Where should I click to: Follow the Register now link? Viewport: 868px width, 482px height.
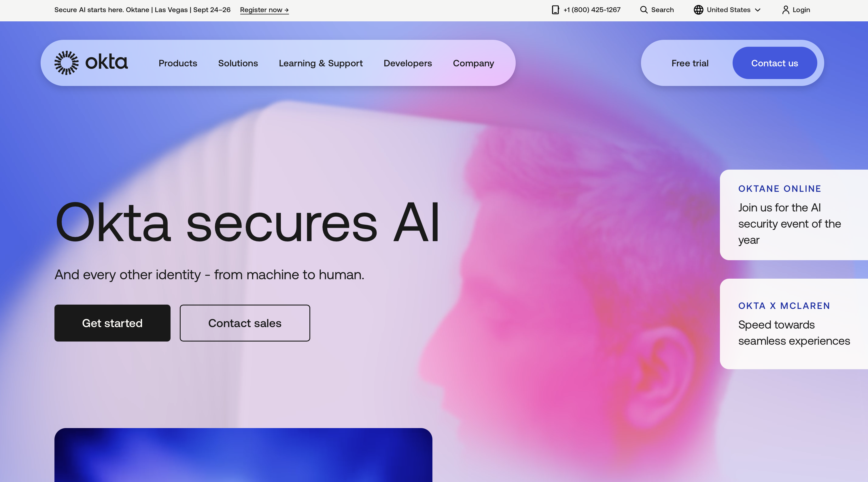[264, 10]
